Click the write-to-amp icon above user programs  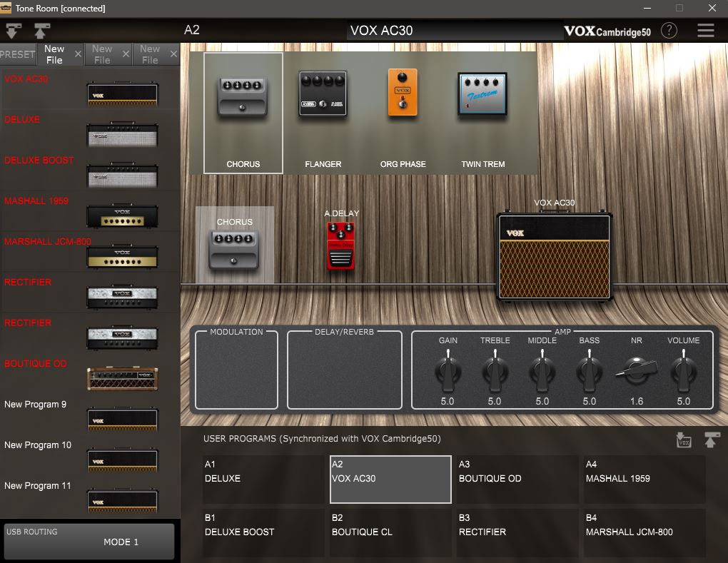684,440
